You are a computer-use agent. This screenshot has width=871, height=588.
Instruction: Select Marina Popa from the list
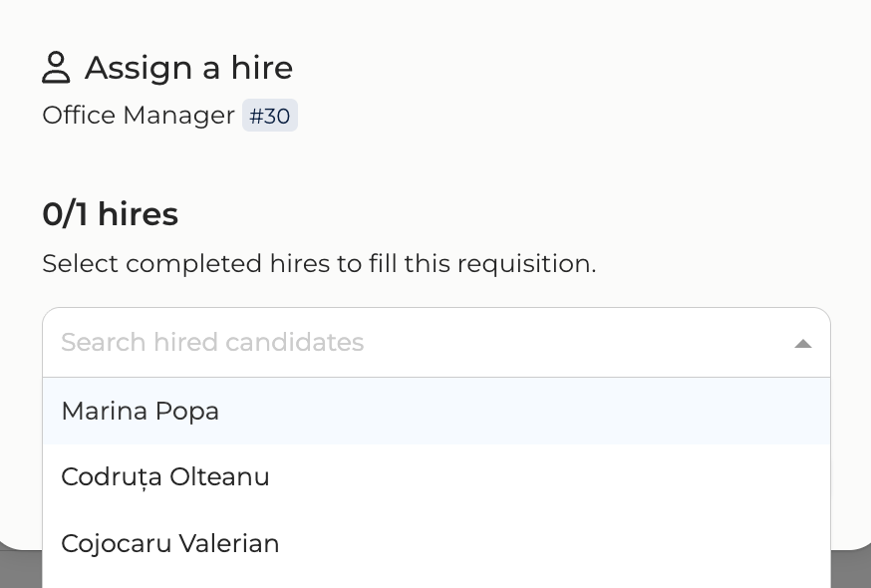point(141,411)
